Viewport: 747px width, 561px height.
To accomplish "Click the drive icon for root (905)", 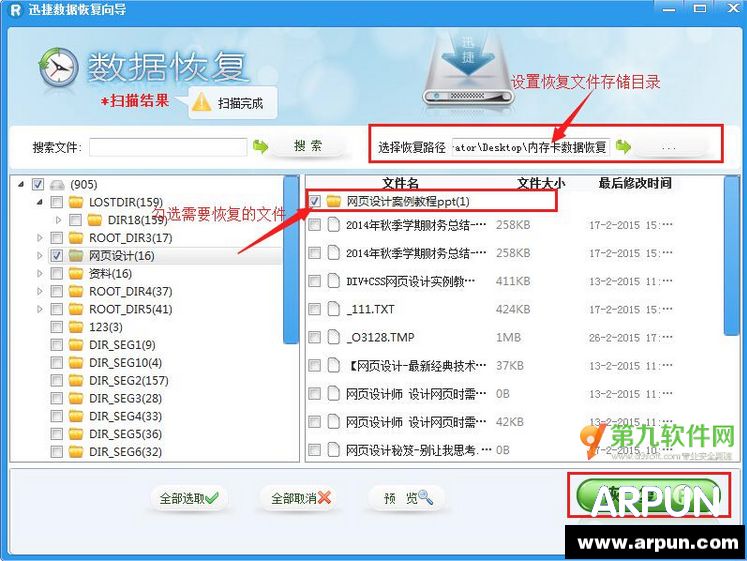I will 57,185.
